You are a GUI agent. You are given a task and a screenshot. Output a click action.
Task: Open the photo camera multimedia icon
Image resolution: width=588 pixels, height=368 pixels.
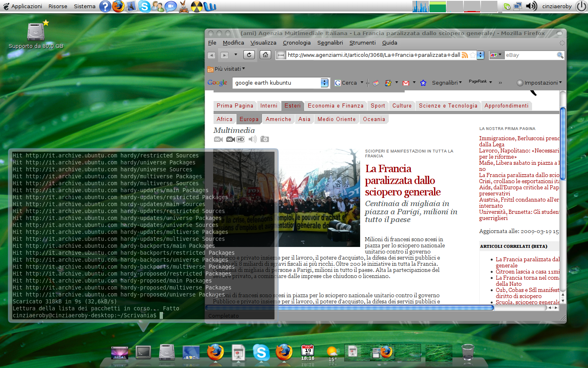(x=265, y=139)
